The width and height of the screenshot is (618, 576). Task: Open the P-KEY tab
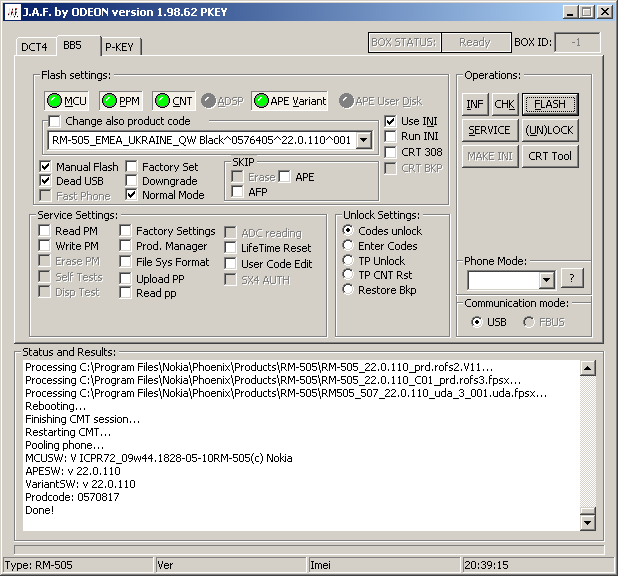pyautogui.click(x=119, y=47)
